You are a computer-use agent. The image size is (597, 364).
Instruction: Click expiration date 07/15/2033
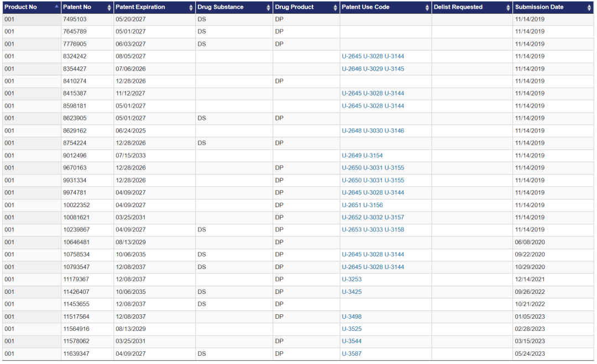click(x=130, y=155)
